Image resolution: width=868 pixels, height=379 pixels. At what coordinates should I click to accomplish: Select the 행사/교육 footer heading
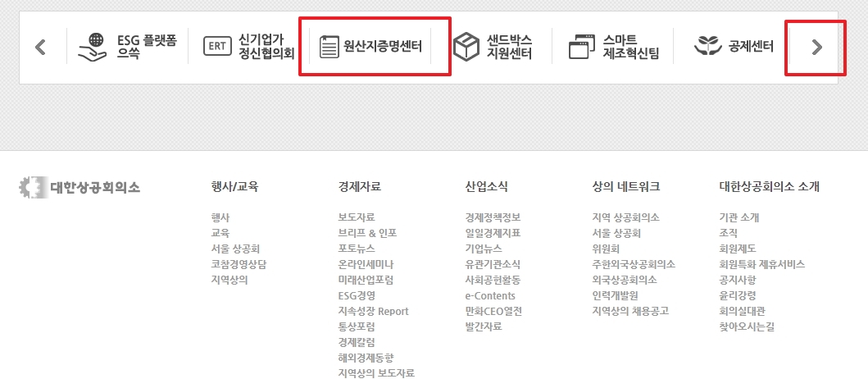pos(234,187)
